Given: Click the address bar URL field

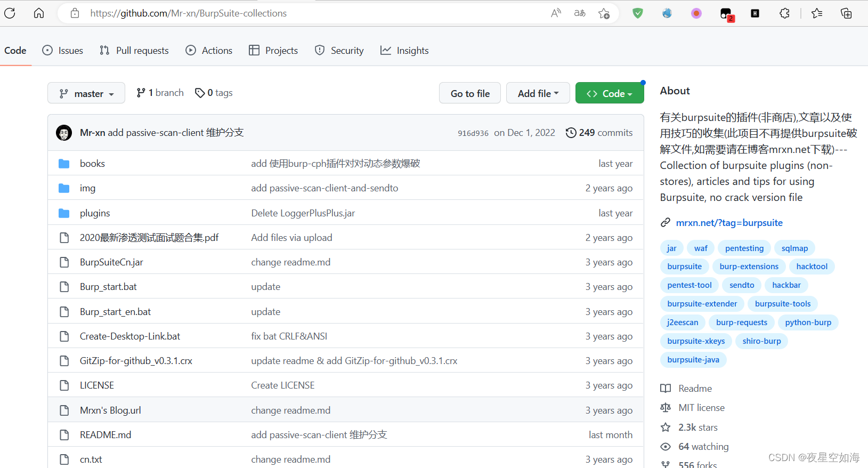Looking at the screenshot, I should pyautogui.click(x=314, y=13).
